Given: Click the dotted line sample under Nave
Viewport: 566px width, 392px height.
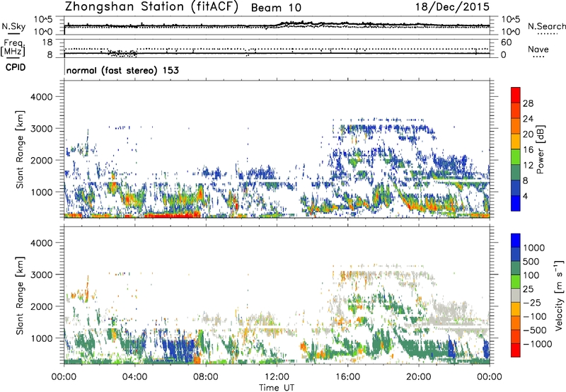Looking at the screenshot, I should [x=538, y=57].
